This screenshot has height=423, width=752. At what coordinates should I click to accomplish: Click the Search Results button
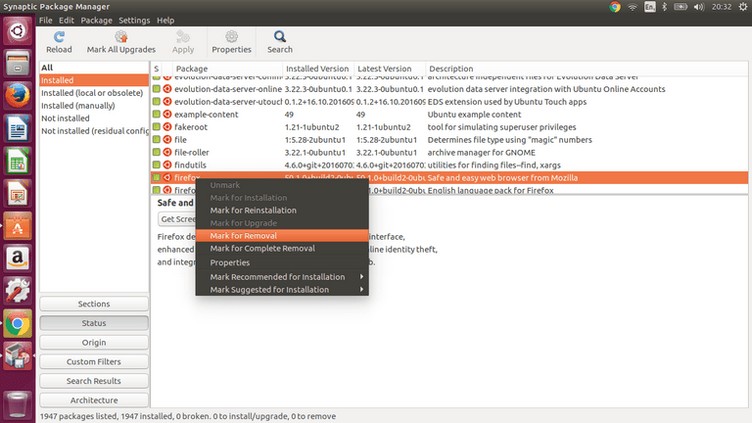pyautogui.click(x=94, y=381)
